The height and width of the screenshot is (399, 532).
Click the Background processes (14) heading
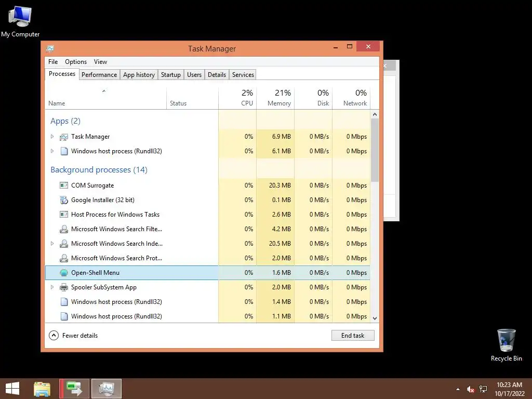point(99,170)
